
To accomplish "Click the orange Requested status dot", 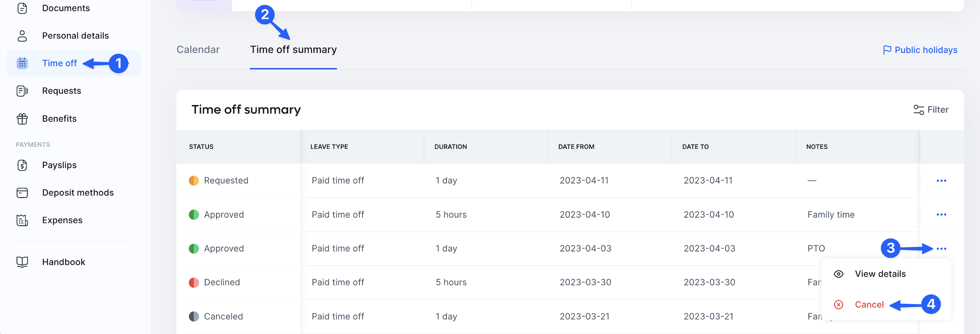I will (x=194, y=181).
